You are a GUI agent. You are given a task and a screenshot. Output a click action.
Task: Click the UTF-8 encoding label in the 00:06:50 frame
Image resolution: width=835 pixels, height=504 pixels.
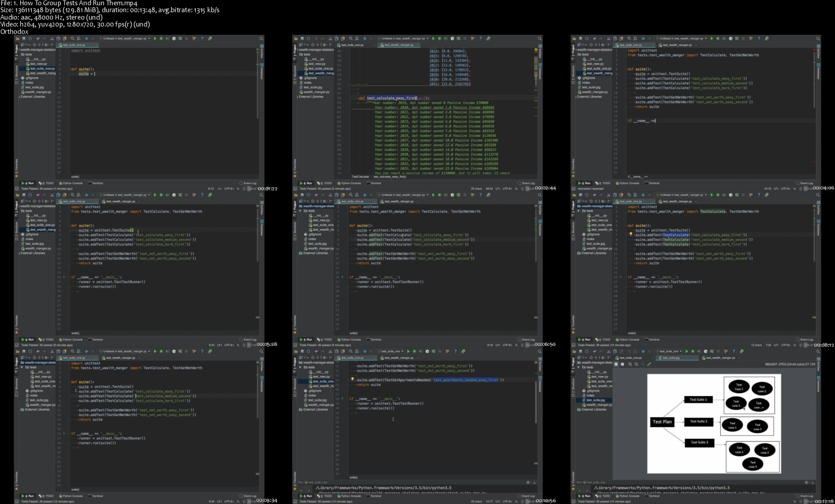(507, 345)
